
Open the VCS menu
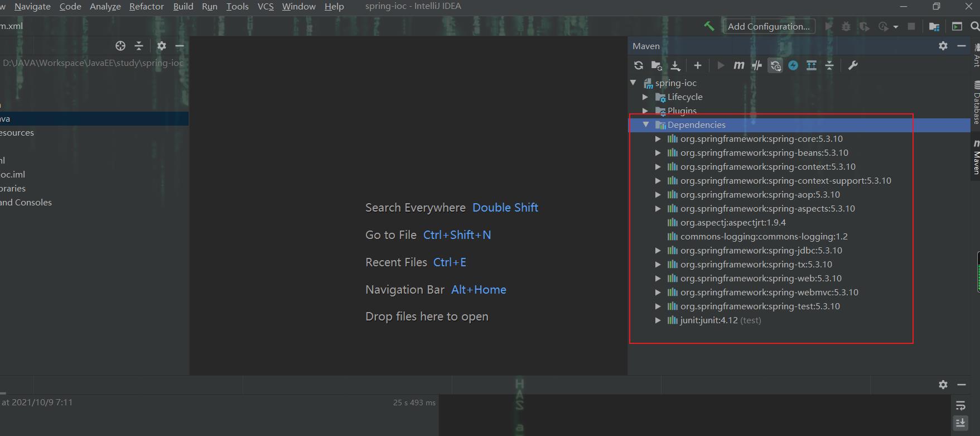[x=265, y=6]
